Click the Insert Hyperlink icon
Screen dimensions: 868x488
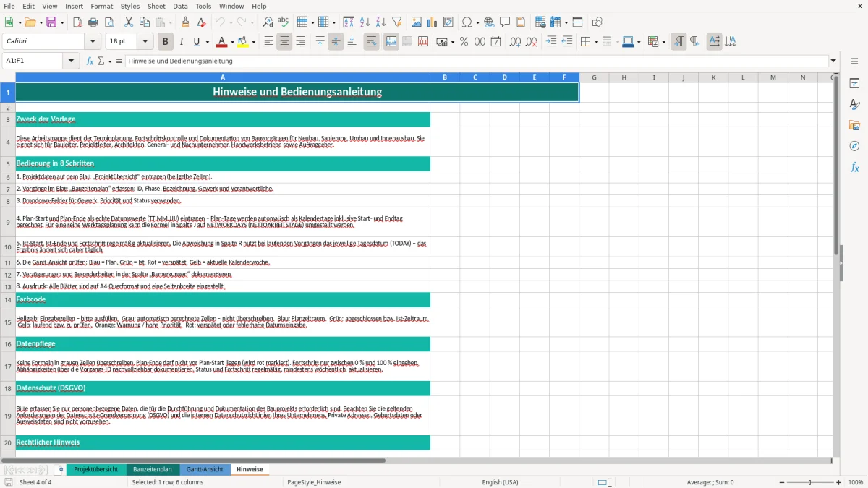(x=489, y=22)
